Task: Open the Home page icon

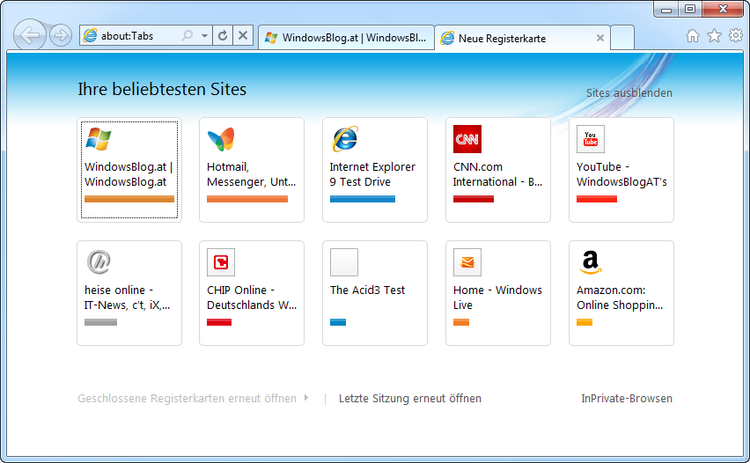Action: [693, 36]
